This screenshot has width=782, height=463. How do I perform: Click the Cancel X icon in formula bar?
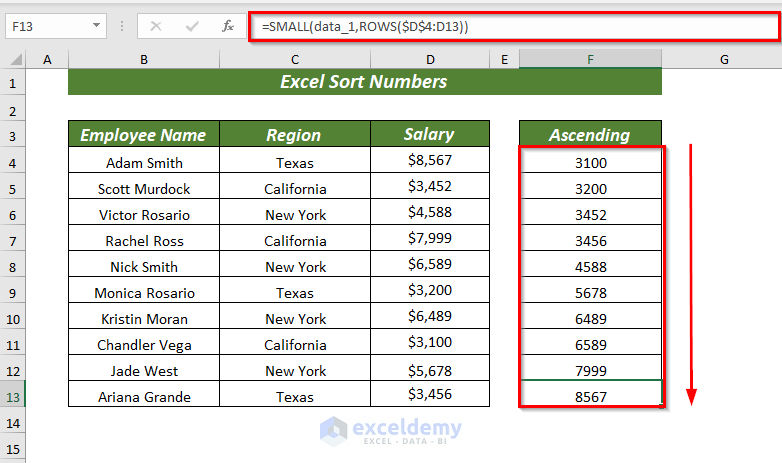pyautogui.click(x=156, y=26)
